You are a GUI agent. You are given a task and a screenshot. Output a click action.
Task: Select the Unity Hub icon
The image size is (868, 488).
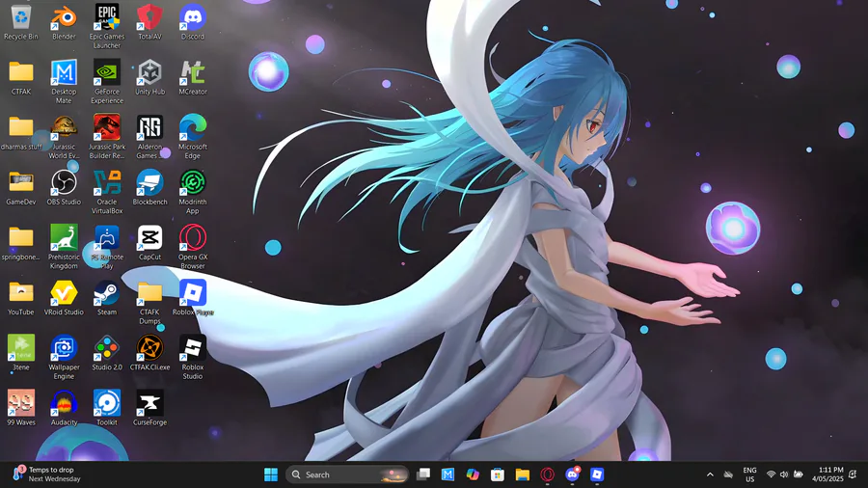point(149,78)
